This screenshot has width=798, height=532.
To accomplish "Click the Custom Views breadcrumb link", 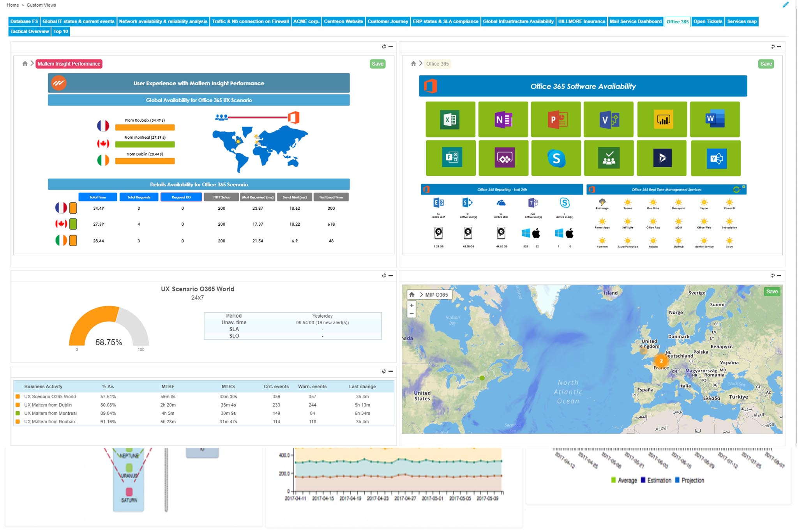I will coord(41,5).
